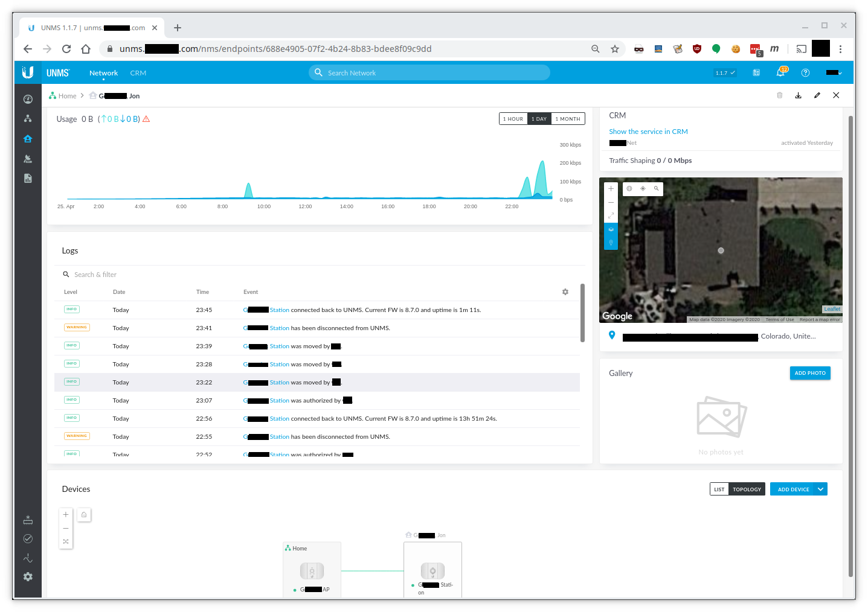This screenshot has width=868, height=612.
Task: Open the dashboard gauge icon in sidebar
Action: tap(28, 99)
